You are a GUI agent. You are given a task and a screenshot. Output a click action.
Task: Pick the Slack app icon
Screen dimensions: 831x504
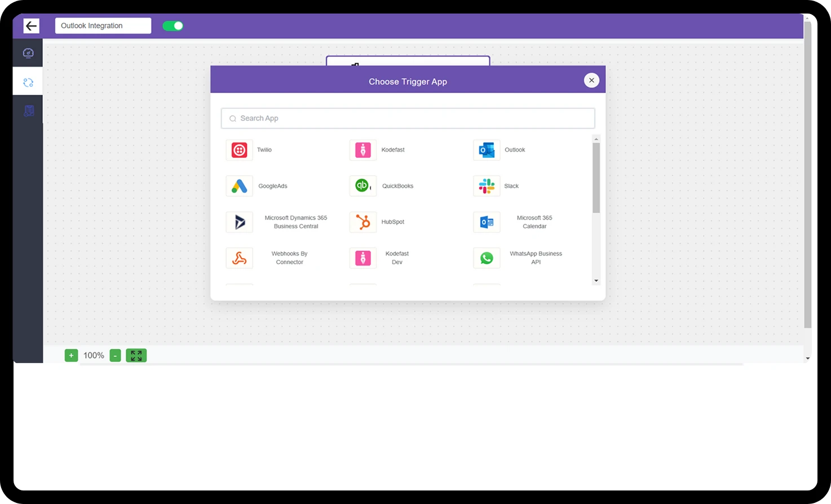pyautogui.click(x=487, y=186)
